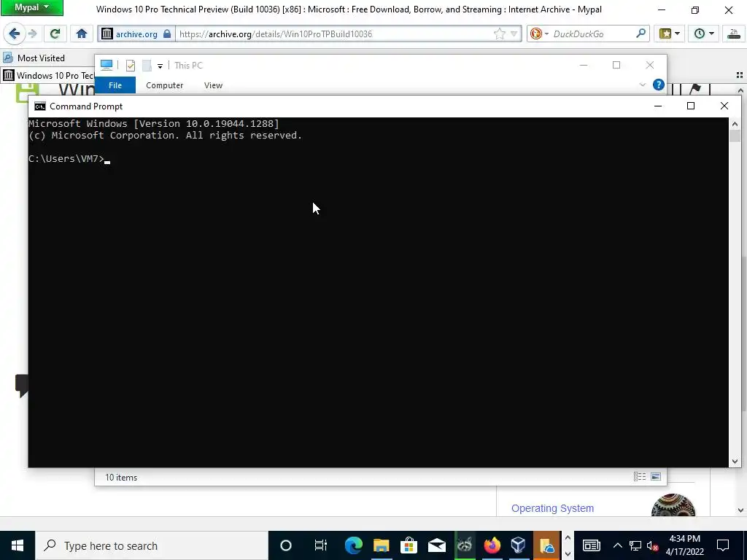Click Command Prompt scrollbar down arrow

point(735,462)
